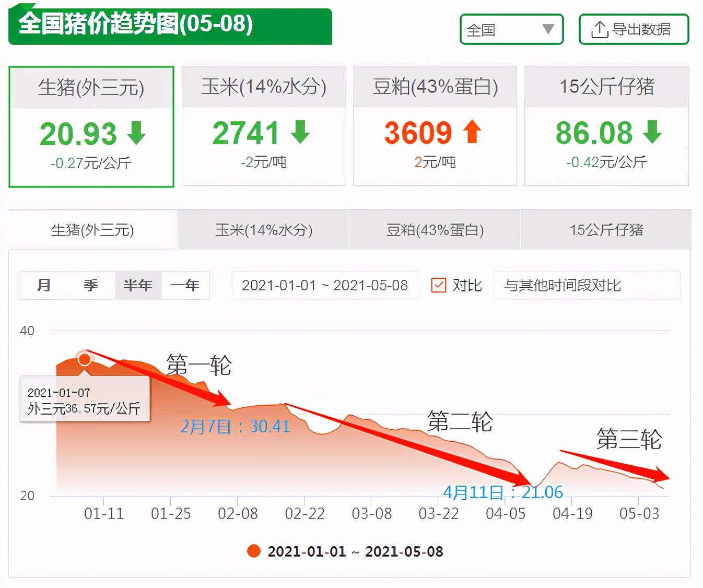Click the 03-08 axis label
The height and width of the screenshot is (588, 703).
[x=372, y=514]
